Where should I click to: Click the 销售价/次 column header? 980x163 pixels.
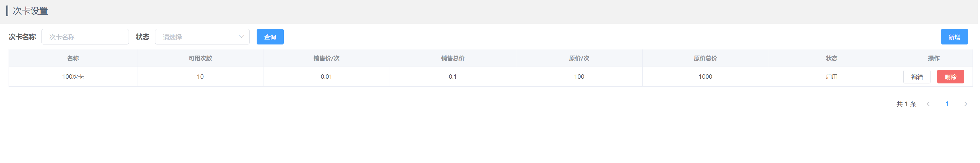pyautogui.click(x=326, y=58)
